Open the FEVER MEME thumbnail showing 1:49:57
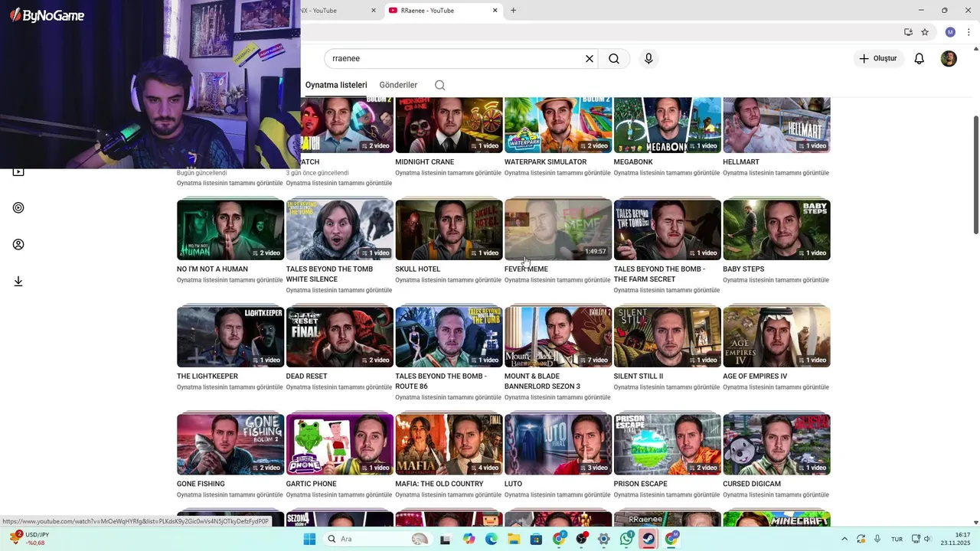980x551 pixels. 558,230
